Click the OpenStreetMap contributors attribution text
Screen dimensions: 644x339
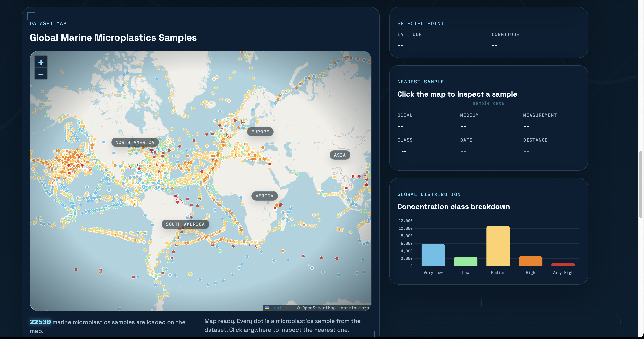[x=335, y=308]
